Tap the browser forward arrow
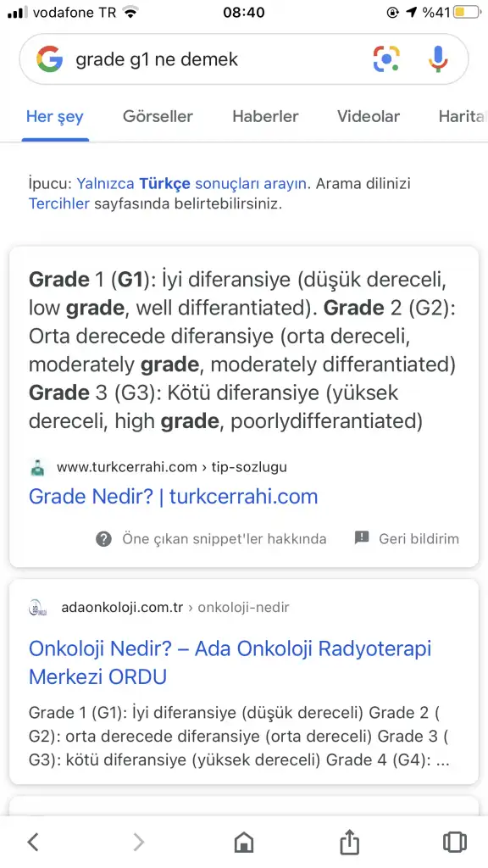 (x=138, y=842)
